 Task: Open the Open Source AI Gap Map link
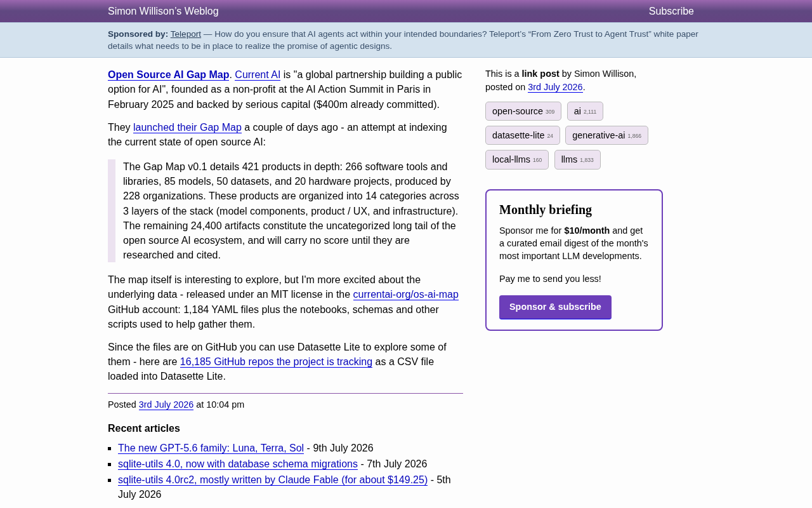click(169, 75)
